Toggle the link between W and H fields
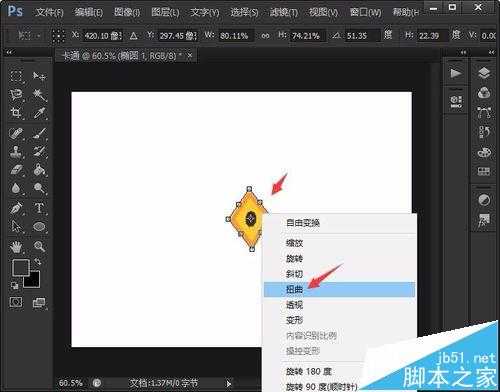The image size is (500, 392). point(265,36)
